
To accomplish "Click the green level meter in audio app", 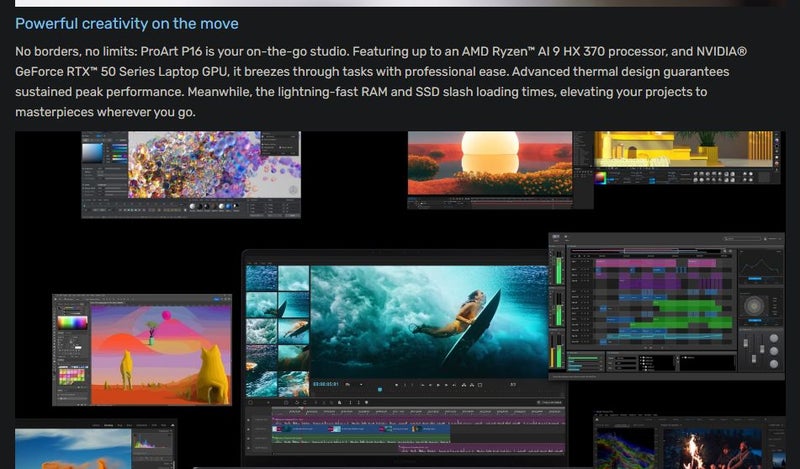I will pyautogui.click(x=557, y=270).
